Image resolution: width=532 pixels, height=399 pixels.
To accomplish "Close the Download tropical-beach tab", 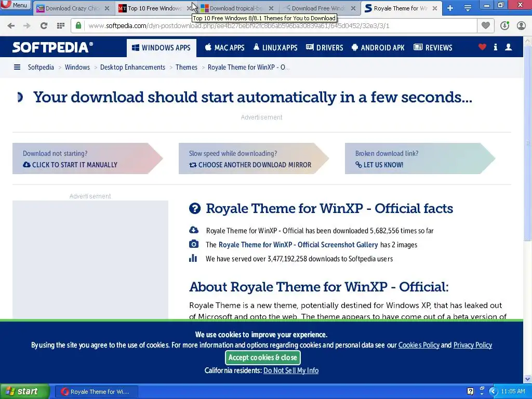I will [x=271, y=8].
